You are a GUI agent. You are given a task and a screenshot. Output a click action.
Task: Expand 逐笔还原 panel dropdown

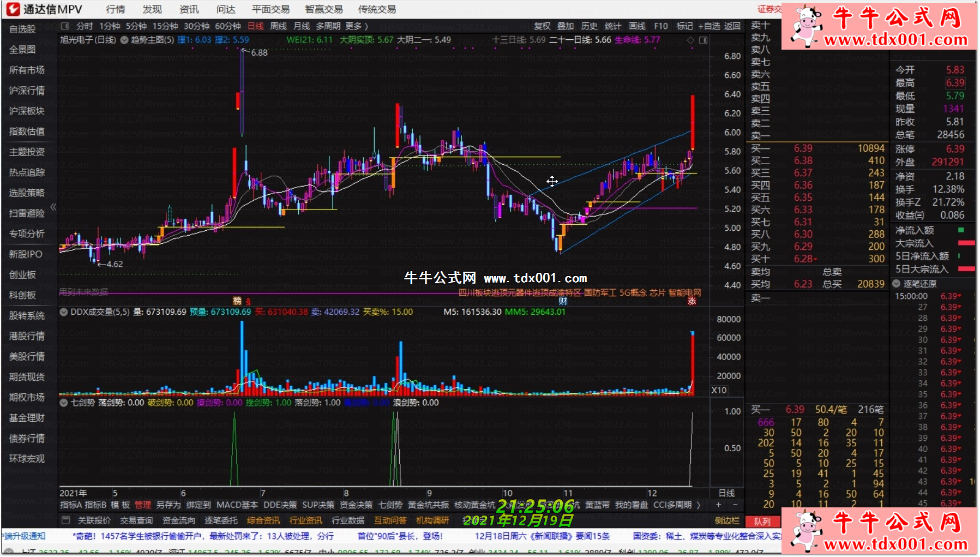click(x=897, y=284)
